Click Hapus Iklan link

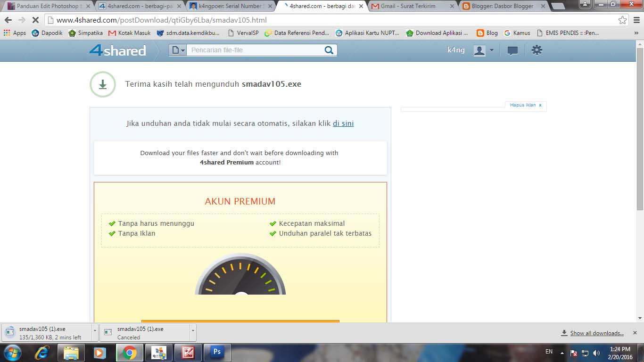(x=523, y=105)
